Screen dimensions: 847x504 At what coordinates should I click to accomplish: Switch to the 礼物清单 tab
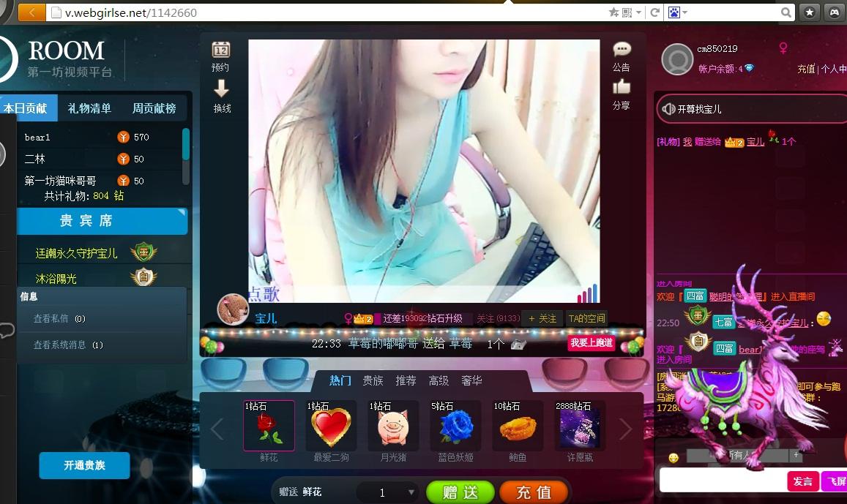tap(89, 108)
